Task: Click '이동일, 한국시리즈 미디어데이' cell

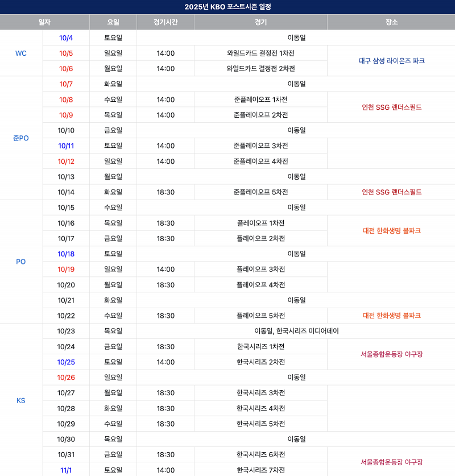Action: click(296, 331)
